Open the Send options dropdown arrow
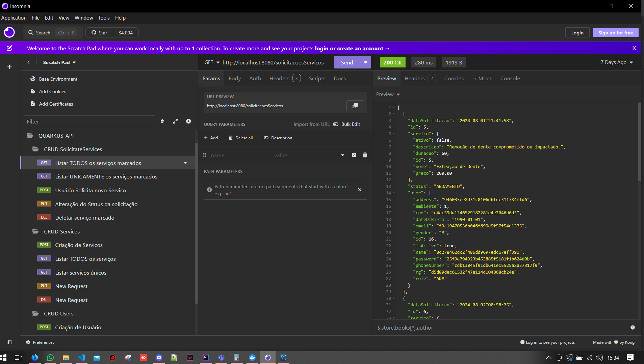This screenshot has height=364, width=644. click(365, 62)
